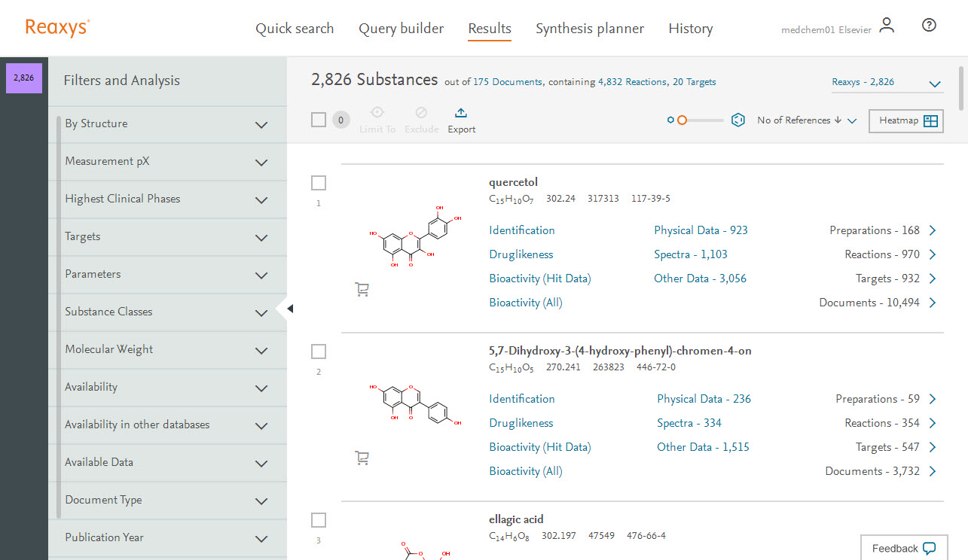
Task: Click the structure size slider handle
Action: [682, 120]
